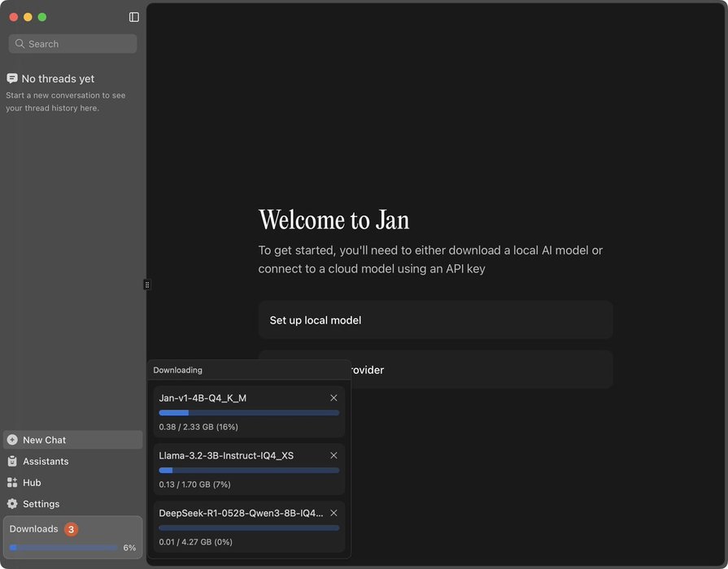
Task: Click the DeepSeek-R1 download progress bar
Action: point(249,528)
